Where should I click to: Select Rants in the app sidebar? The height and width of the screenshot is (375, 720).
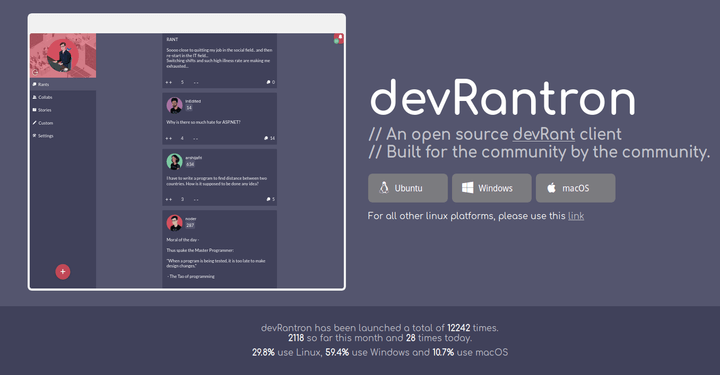63,84
